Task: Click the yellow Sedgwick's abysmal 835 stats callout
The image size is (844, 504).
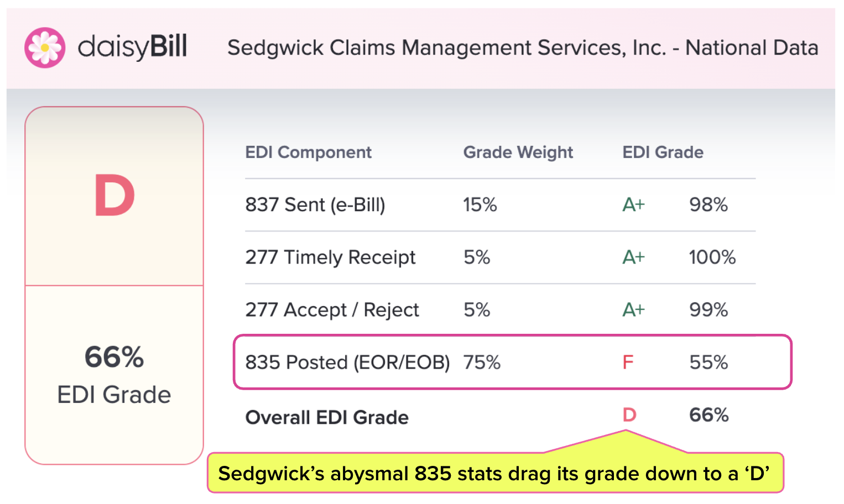Action: click(x=494, y=474)
